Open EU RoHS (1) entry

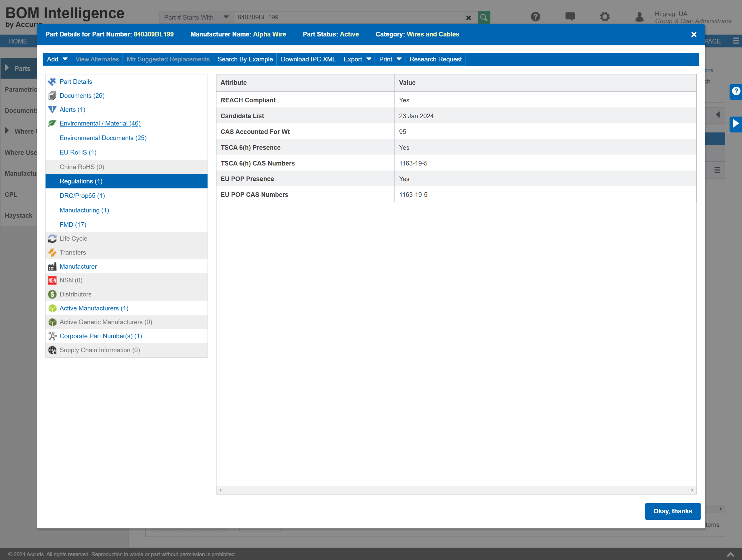point(78,152)
